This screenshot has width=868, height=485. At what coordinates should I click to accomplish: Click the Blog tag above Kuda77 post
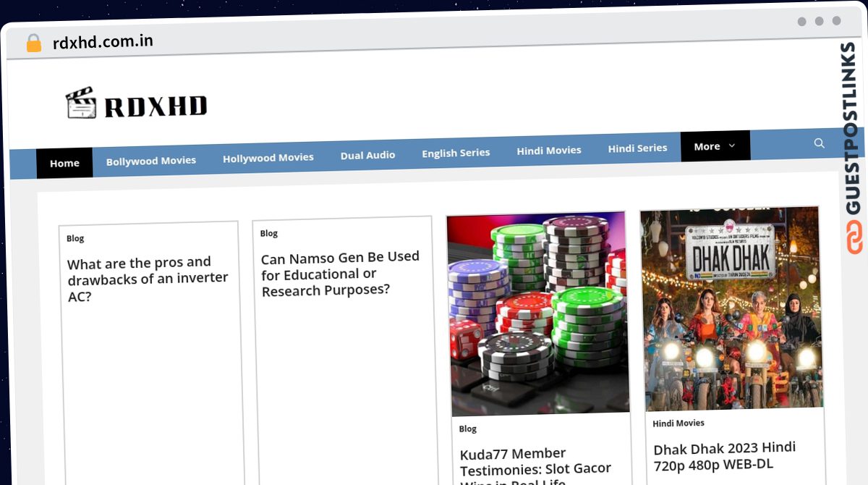[x=468, y=429]
